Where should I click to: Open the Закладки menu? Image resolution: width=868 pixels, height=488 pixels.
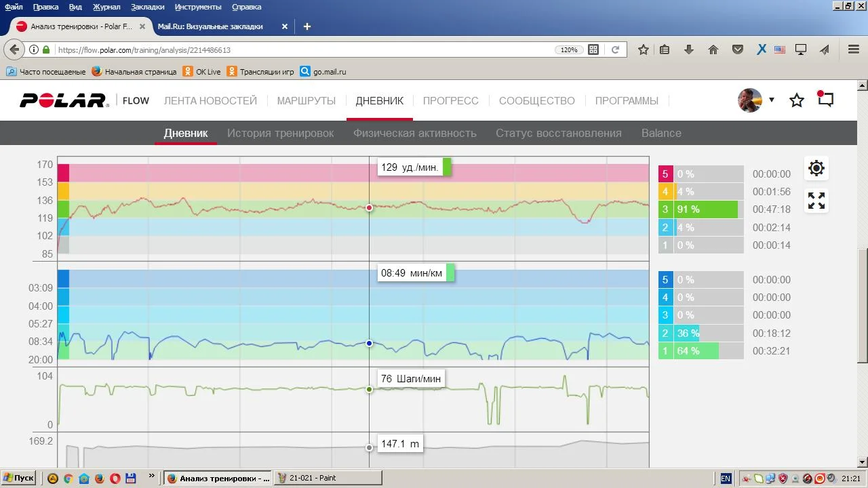point(149,7)
